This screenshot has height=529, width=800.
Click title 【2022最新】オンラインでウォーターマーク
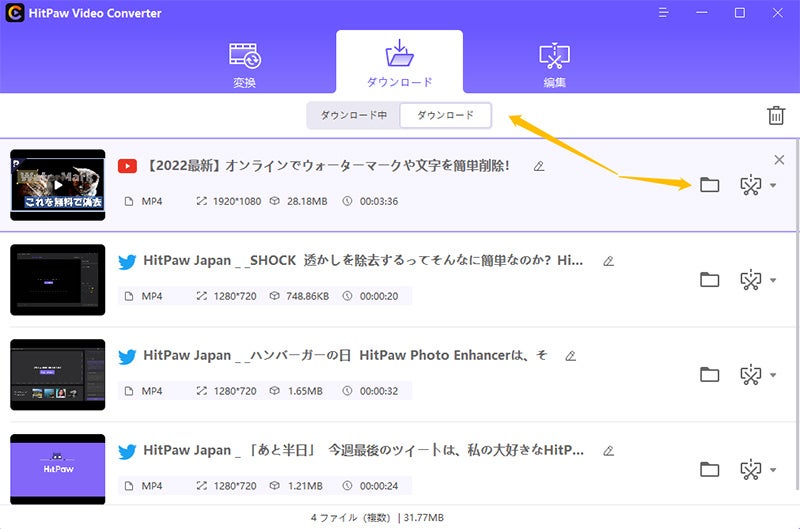coord(327,166)
